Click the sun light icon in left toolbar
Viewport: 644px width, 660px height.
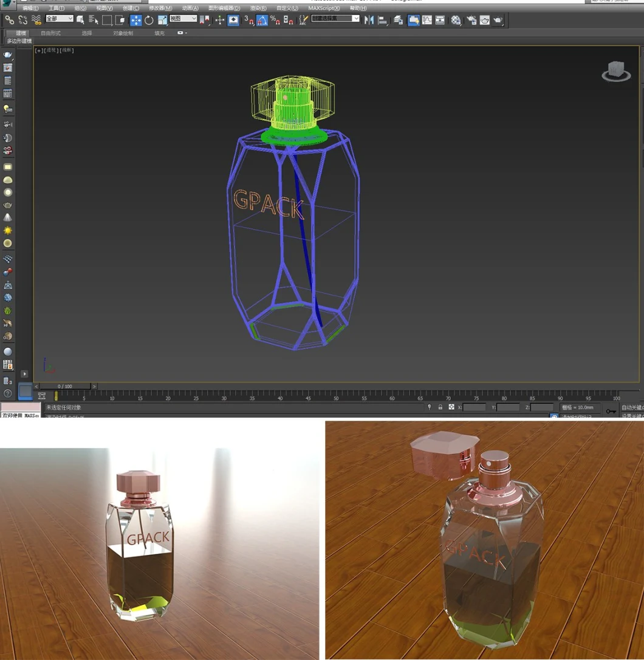[7, 231]
